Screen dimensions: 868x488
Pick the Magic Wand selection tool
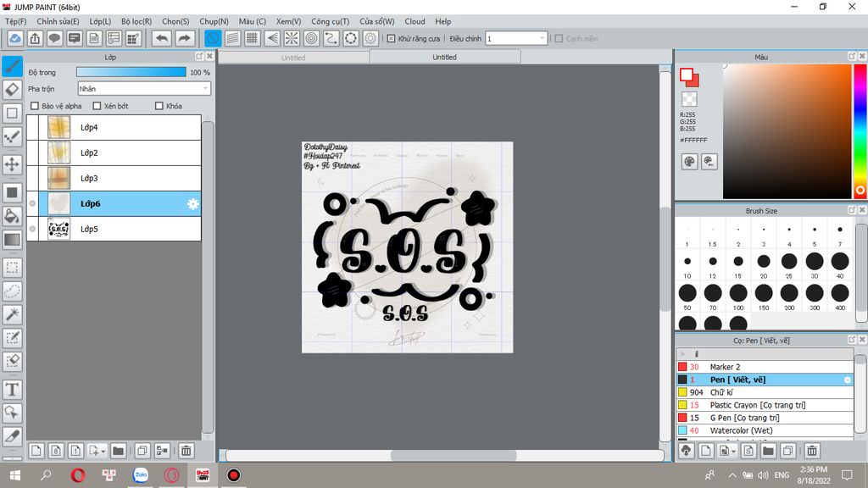[12, 314]
